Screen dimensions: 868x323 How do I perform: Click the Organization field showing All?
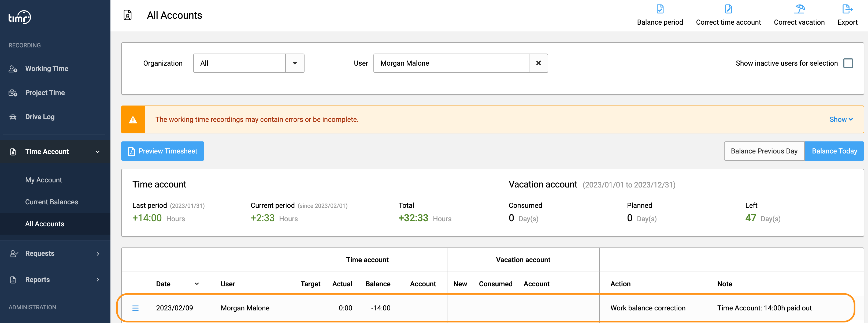pyautogui.click(x=240, y=63)
